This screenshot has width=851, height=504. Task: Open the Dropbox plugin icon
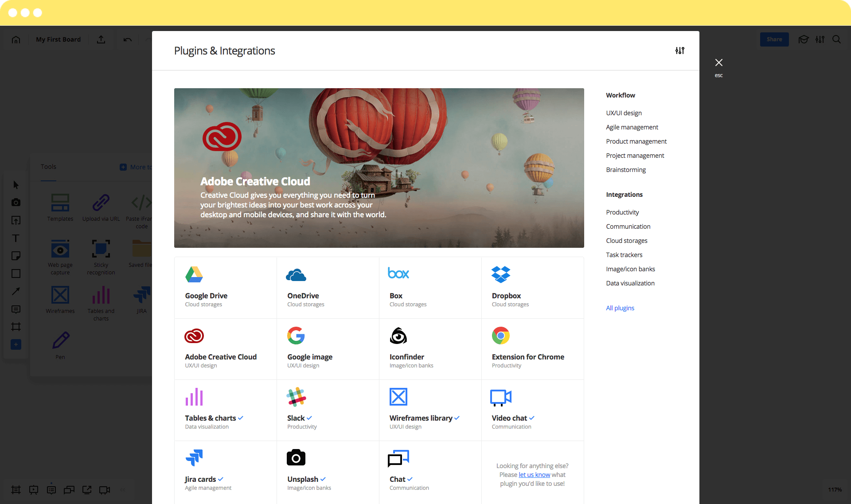501,274
